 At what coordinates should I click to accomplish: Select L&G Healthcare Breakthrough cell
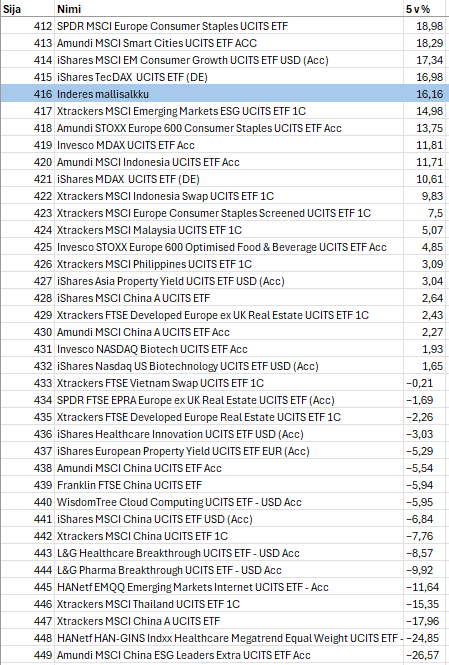point(229,553)
